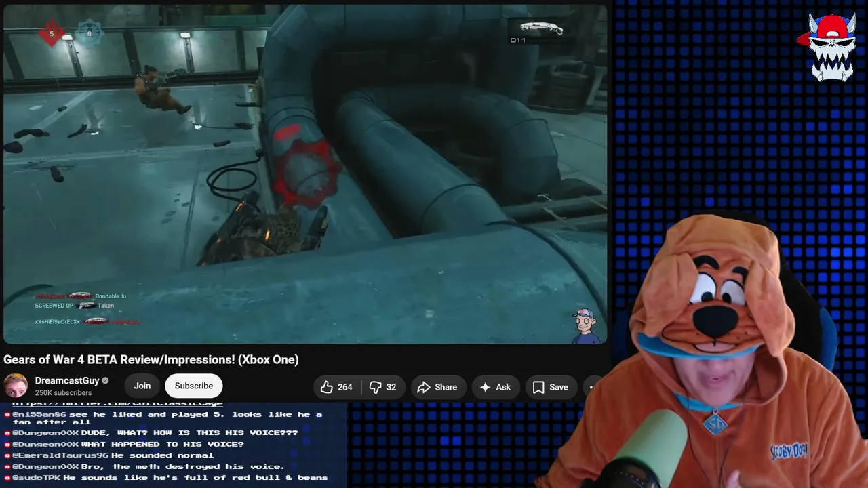The width and height of the screenshot is (868, 488).
Task: Click the Ask sparkle button
Action: [x=495, y=387]
